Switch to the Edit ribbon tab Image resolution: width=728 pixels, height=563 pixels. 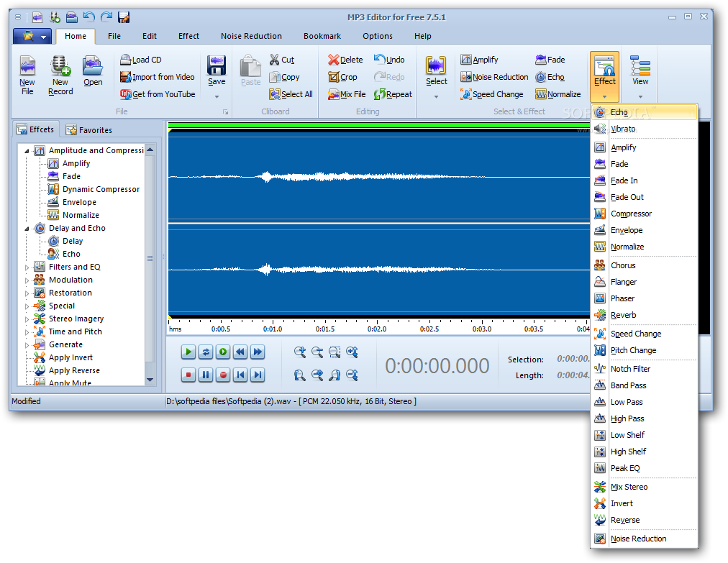tap(150, 36)
